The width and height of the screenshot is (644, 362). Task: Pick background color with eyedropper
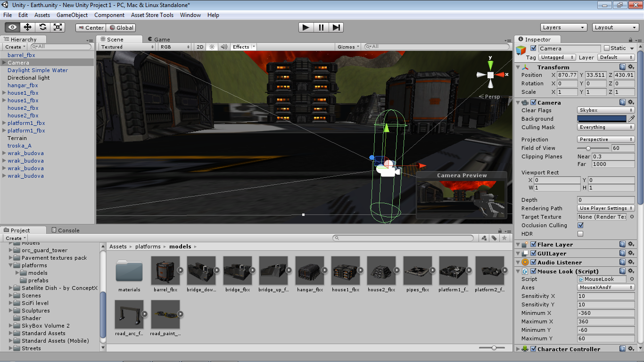point(631,119)
